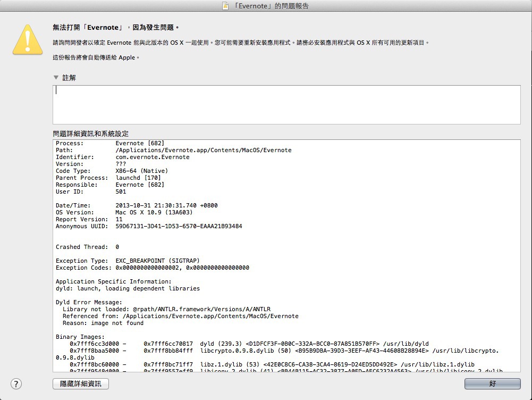Click the 這份報告將會自動傳送給 Apple text

pyautogui.click(x=96, y=57)
